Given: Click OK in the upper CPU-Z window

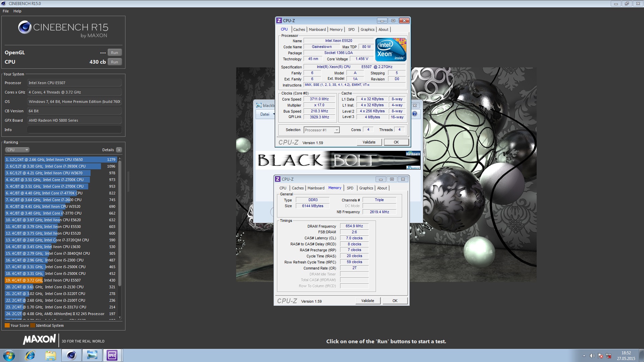Looking at the screenshot, I should 396,142.
